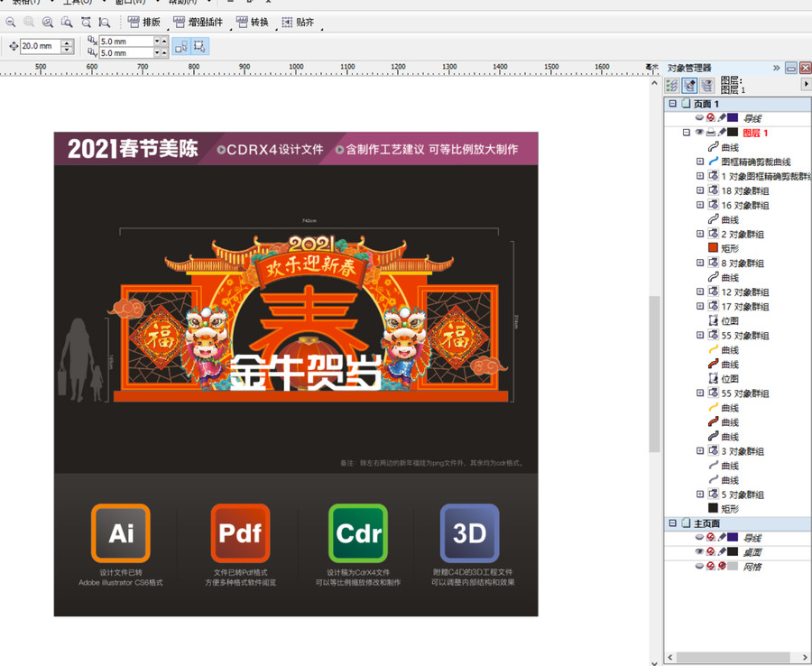The height and width of the screenshot is (666, 812).
Task: Open the 转换 toolbar menu
Action: tap(253, 22)
